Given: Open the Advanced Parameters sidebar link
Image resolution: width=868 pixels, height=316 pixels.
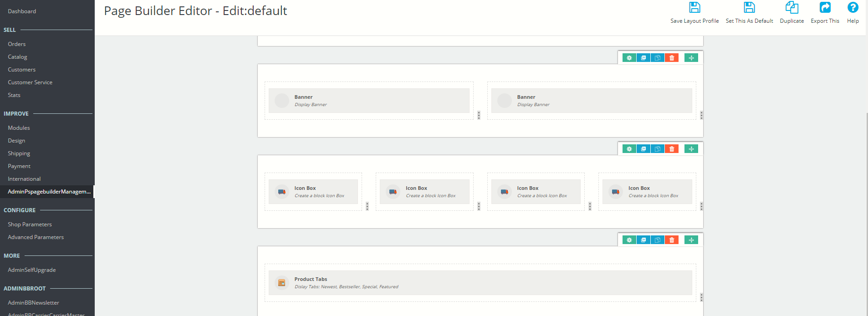Looking at the screenshot, I should 36,237.
